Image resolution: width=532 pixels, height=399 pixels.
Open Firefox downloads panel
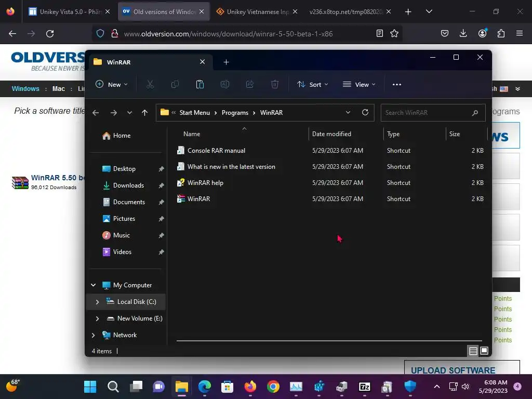[463, 33]
